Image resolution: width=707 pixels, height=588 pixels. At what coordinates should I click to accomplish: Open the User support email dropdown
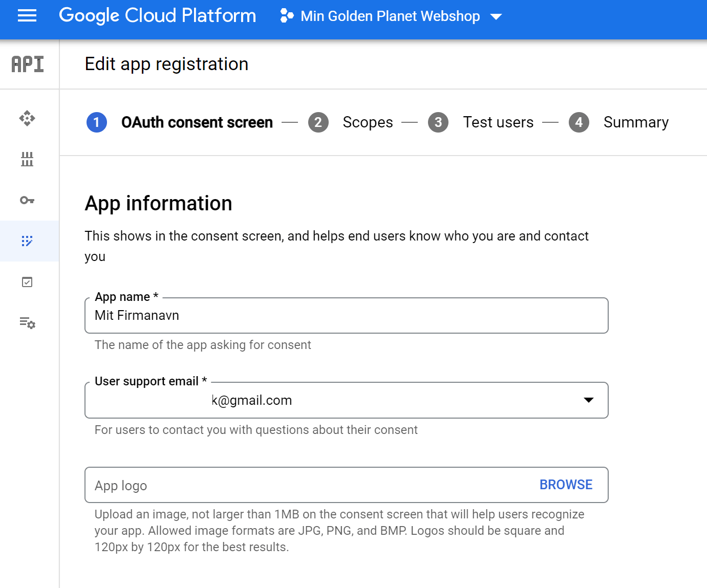[x=347, y=400]
